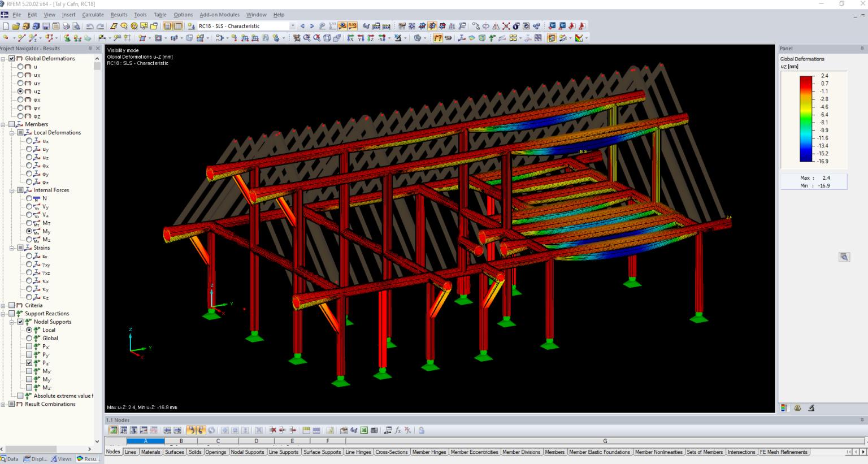Switch to the Materials table tab

click(x=150, y=452)
